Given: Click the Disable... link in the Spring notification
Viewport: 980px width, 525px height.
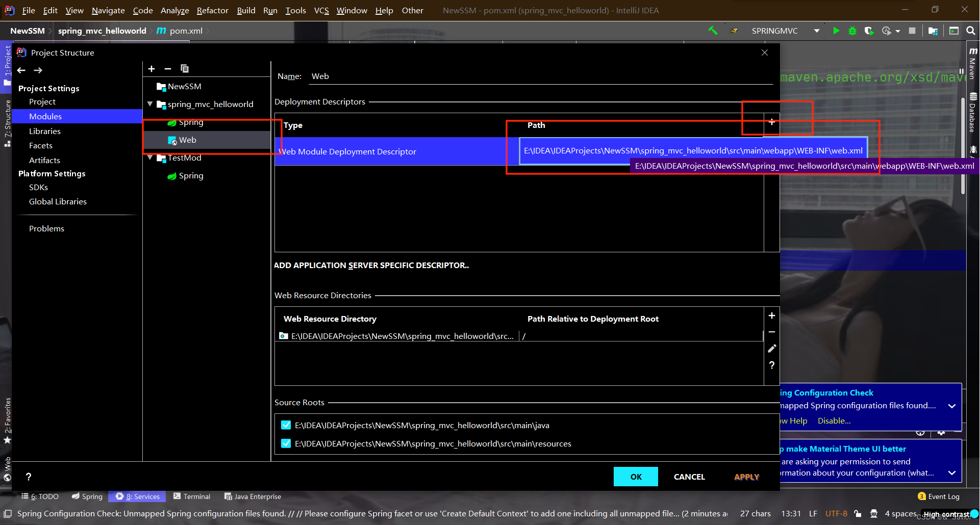Looking at the screenshot, I should click(834, 421).
